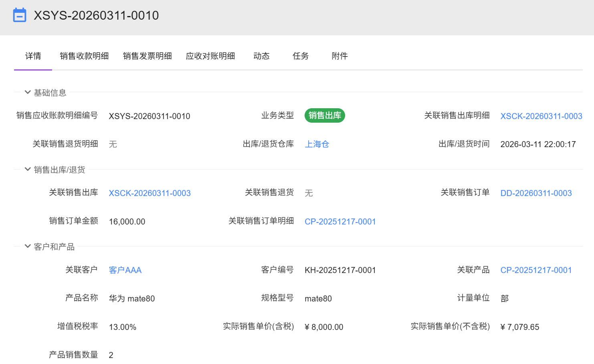Click the blue record icon beside title
The image size is (594, 364).
(20, 15)
